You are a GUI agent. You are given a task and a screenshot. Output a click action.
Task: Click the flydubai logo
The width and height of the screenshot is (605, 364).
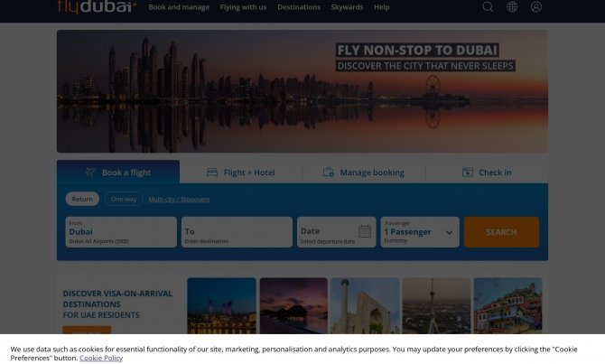click(x=97, y=6)
